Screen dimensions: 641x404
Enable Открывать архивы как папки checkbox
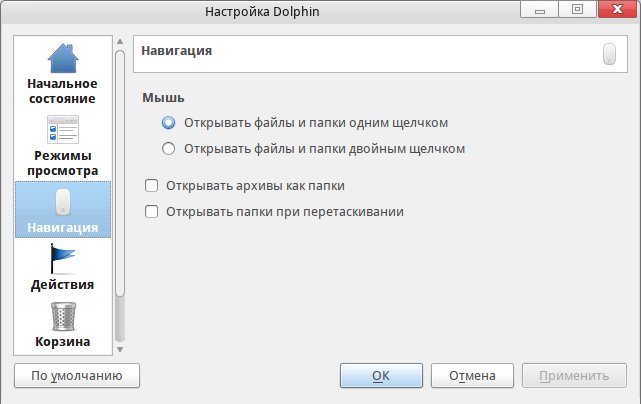click(x=152, y=185)
